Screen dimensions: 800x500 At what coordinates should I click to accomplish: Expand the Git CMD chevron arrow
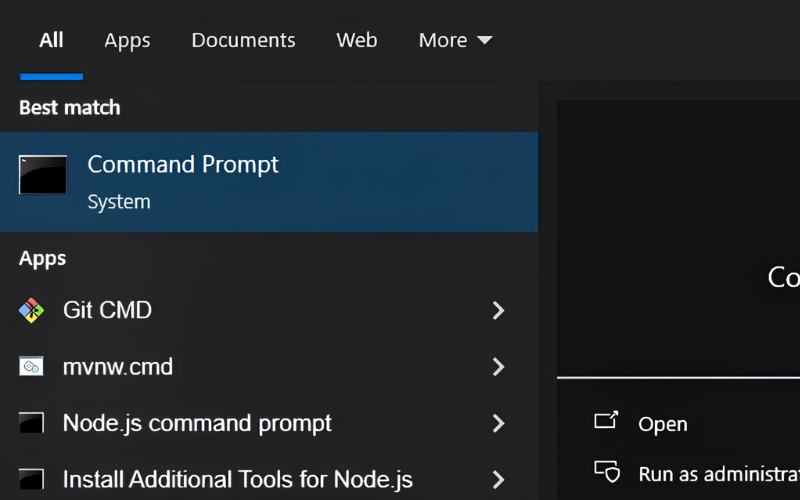point(498,310)
